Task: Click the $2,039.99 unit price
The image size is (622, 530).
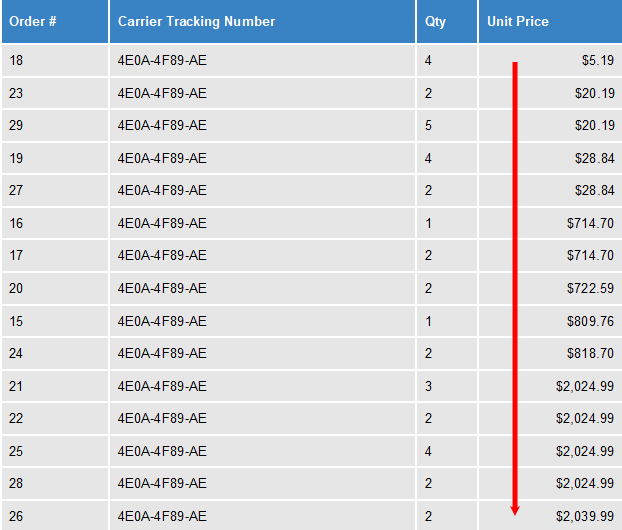Action: pyautogui.click(x=585, y=516)
